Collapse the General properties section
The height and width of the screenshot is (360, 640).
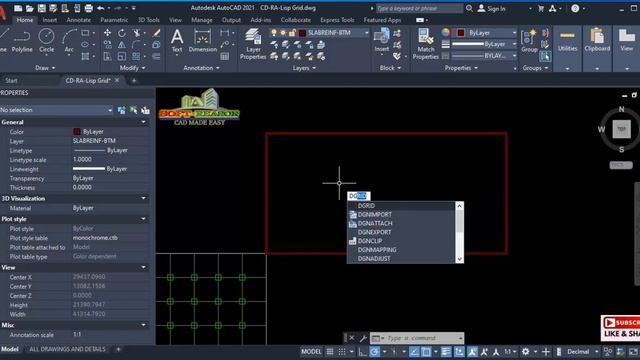click(x=143, y=122)
